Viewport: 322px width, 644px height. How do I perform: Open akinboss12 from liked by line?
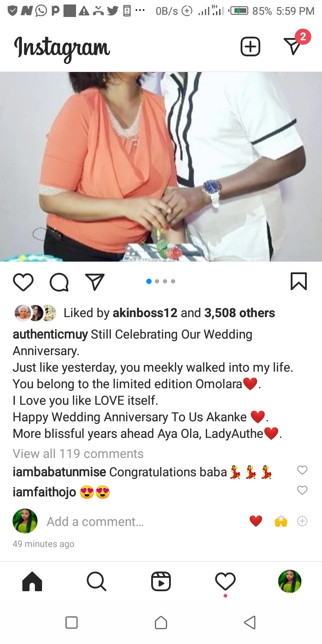[x=145, y=313]
